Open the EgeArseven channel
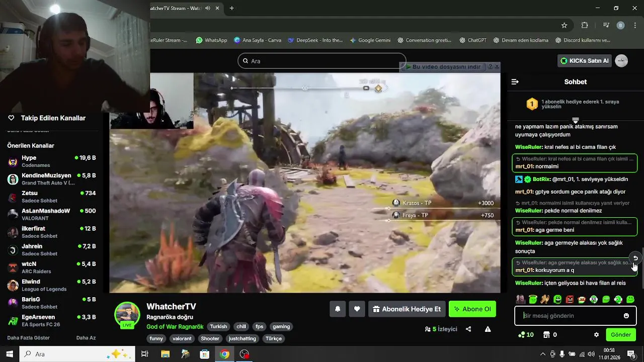 tap(51, 320)
